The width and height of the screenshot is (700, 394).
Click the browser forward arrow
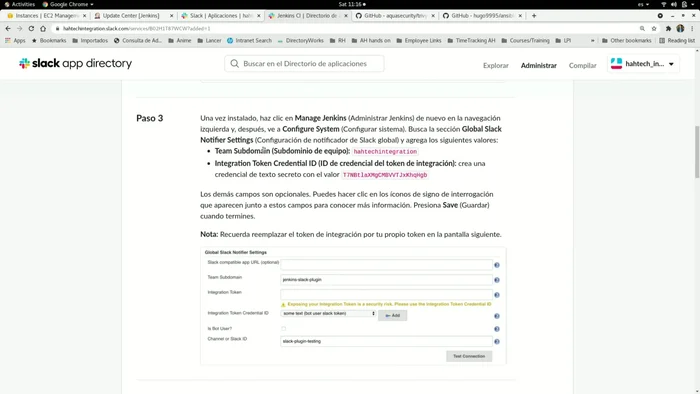pos(20,28)
